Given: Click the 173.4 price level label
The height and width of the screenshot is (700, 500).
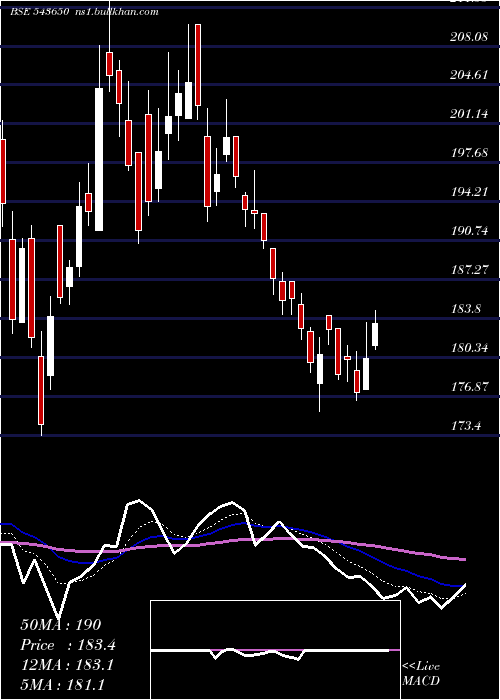Looking at the screenshot, I should 466,425.
